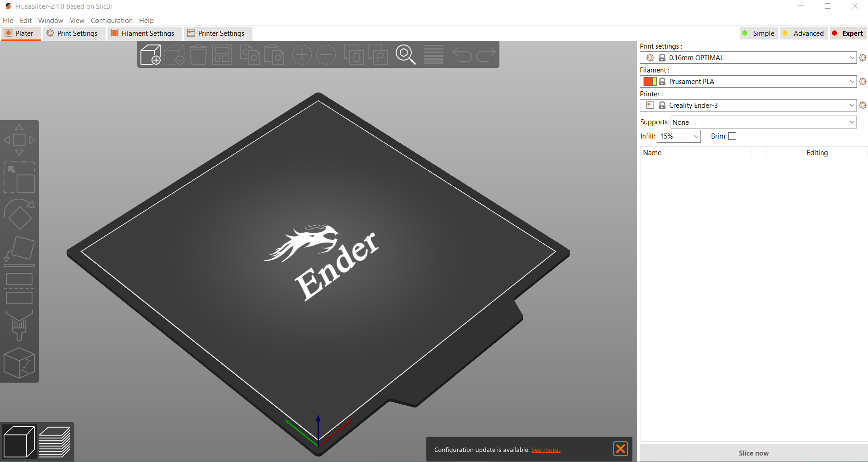This screenshot has height=462, width=868.
Task: Switch to 3D editor view cube icon
Action: 19,441
